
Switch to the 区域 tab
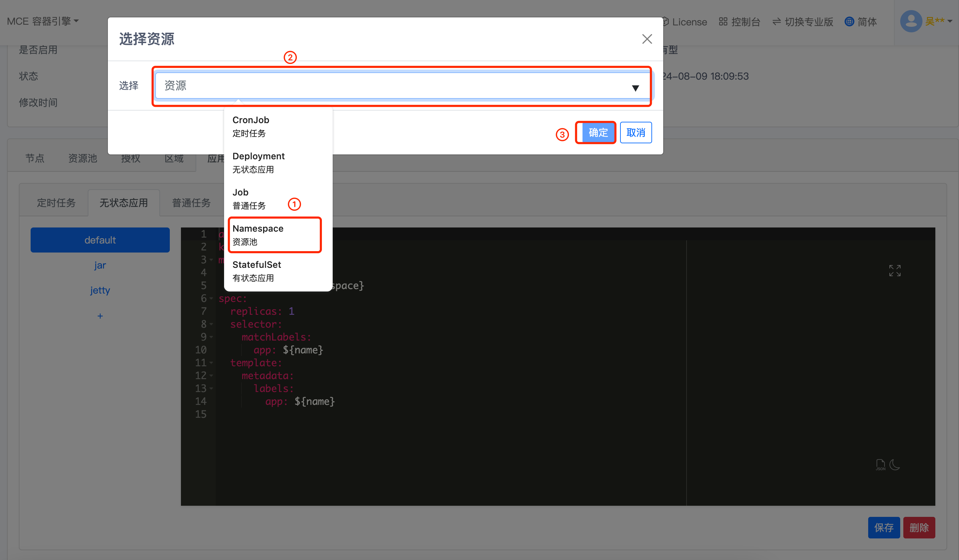174,158
